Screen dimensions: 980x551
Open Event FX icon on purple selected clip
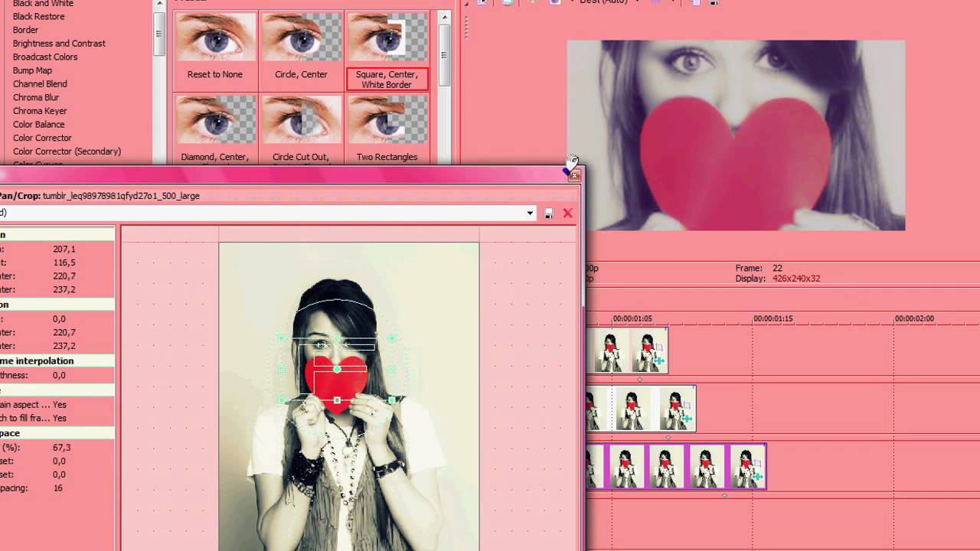tap(757, 477)
